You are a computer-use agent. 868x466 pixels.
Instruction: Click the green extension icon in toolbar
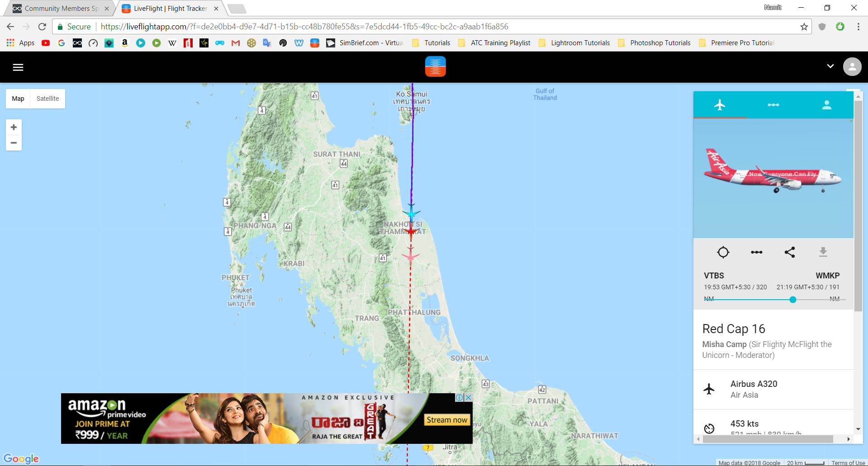(840, 27)
